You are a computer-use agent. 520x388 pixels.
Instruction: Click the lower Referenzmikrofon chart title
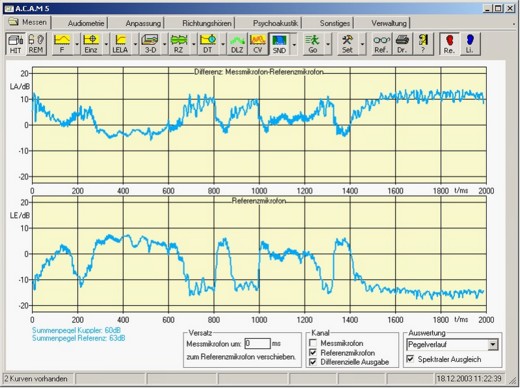pyautogui.click(x=259, y=201)
